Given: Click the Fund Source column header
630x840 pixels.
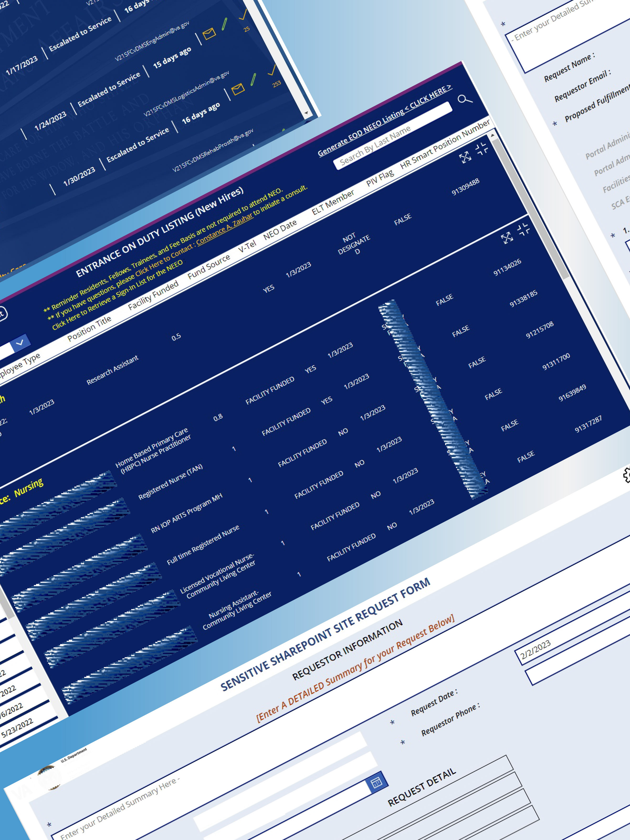Looking at the screenshot, I should pos(209,267).
